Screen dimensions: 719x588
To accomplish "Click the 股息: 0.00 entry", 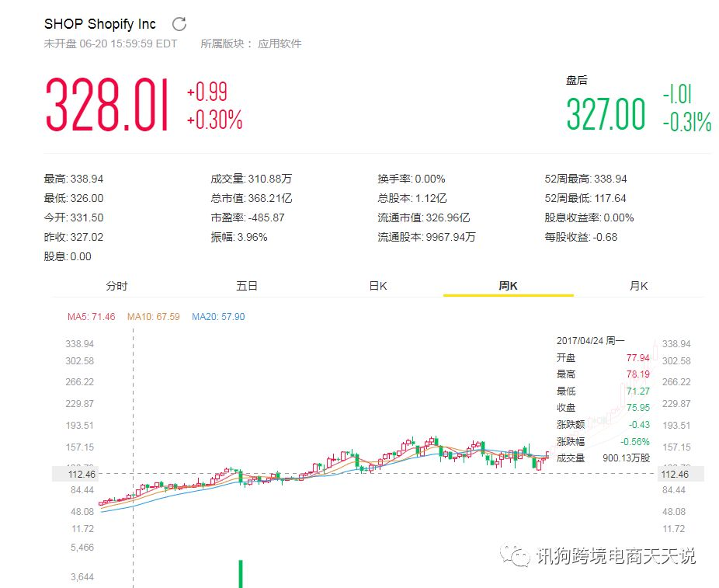I will coord(68,256).
